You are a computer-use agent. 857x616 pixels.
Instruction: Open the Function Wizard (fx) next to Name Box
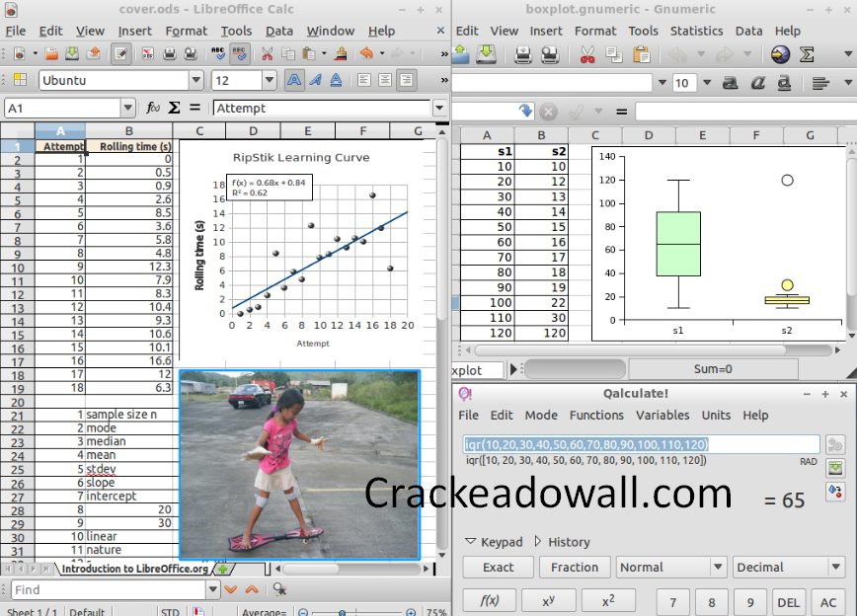[x=153, y=108]
